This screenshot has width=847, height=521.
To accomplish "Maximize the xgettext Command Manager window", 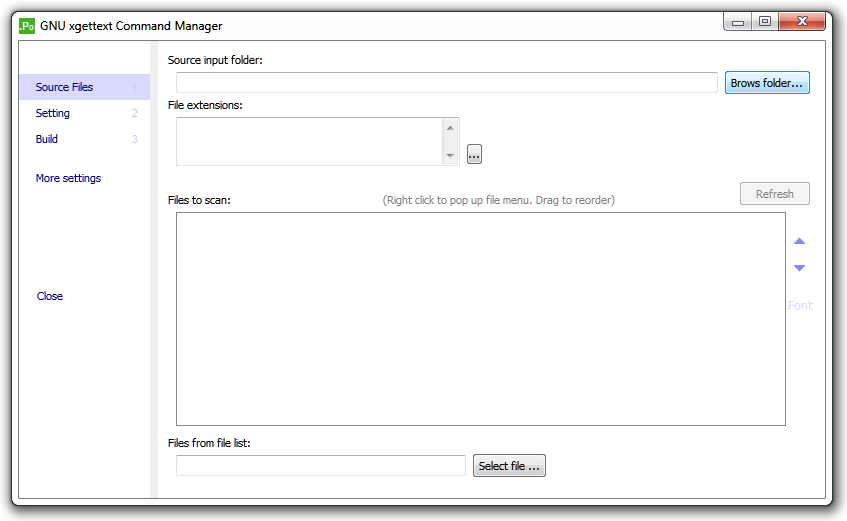I will [x=765, y=22].
